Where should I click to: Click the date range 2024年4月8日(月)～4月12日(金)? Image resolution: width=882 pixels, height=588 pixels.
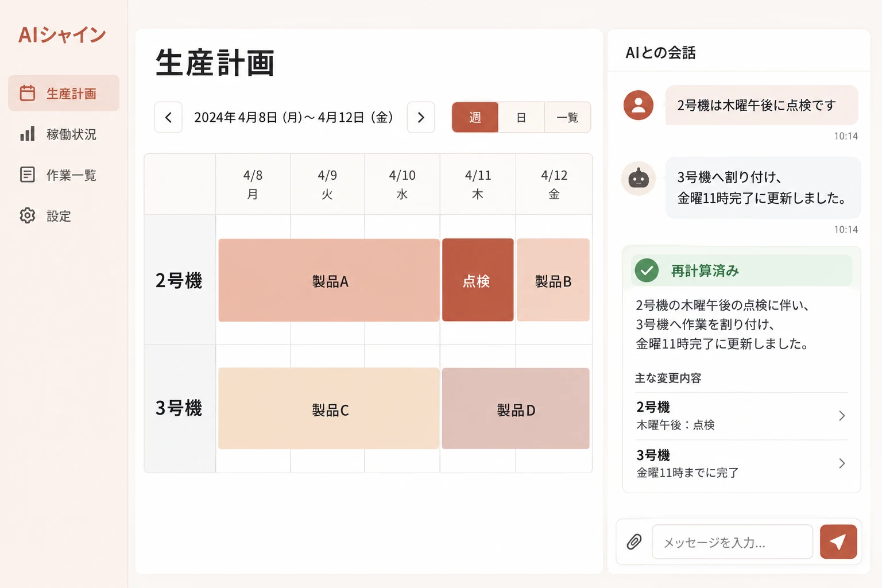click(x=294, y=117)
